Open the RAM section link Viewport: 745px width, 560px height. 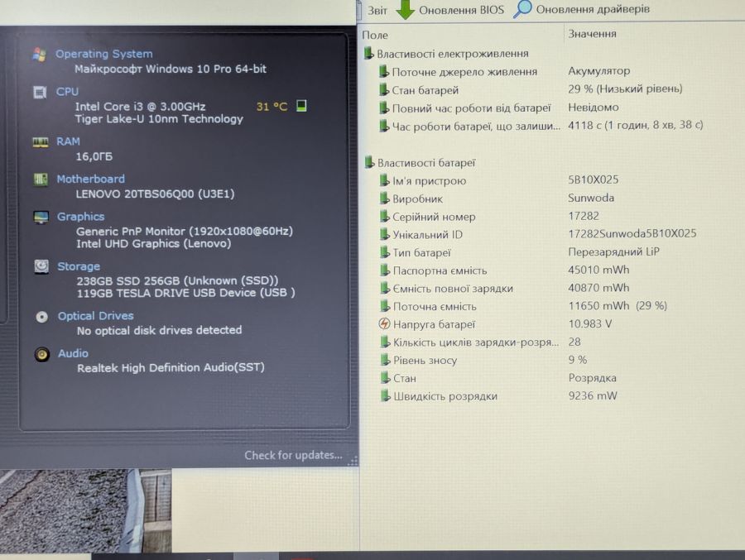(68, 141)
